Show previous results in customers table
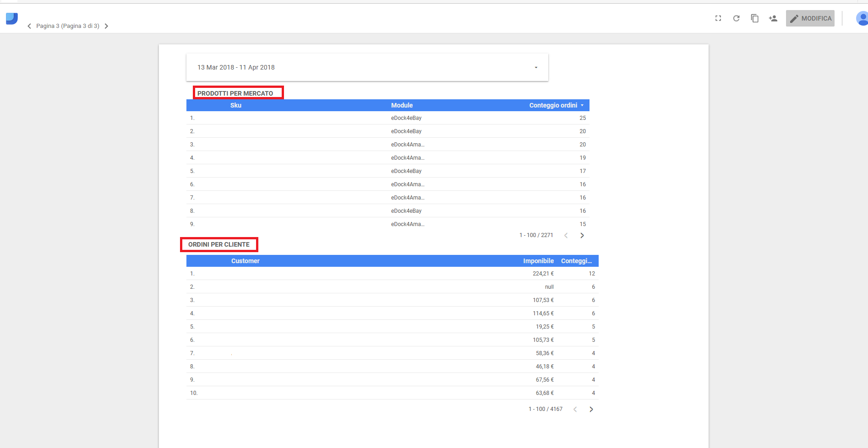The image size is (868, 448). 575,409
